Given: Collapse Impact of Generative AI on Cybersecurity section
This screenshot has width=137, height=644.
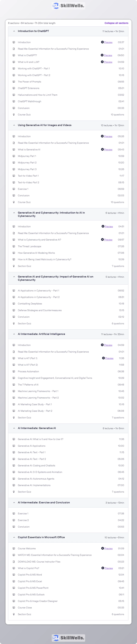Looking at the screenshot, I should coord(14,277).
